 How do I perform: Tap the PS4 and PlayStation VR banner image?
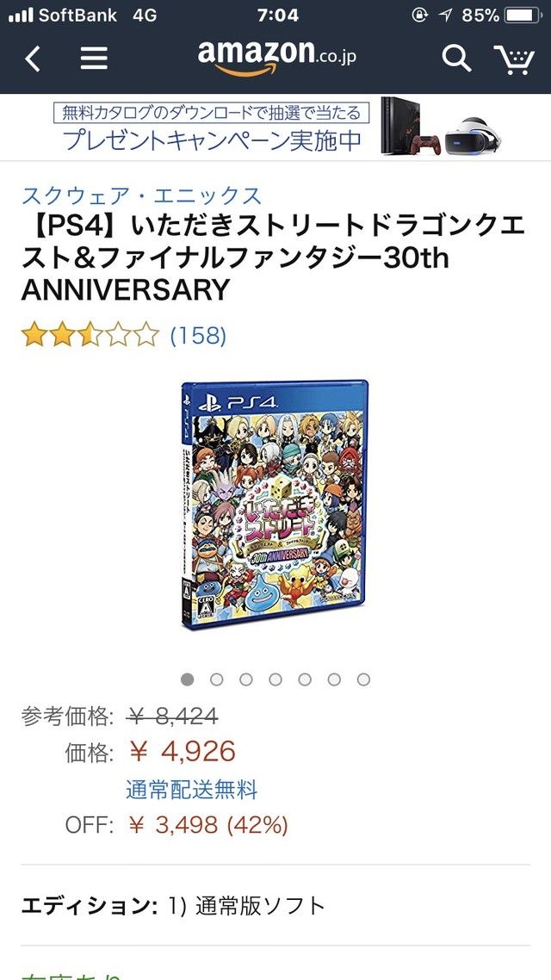442,127
